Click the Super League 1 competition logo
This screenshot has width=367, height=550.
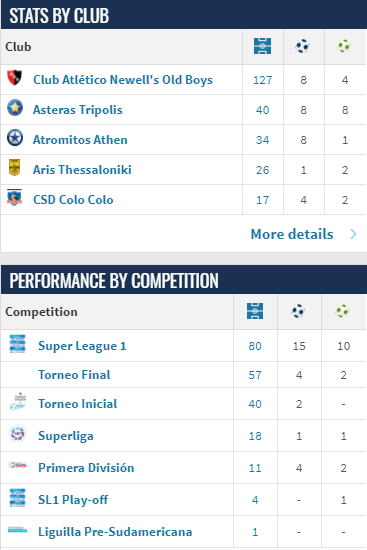click(x=18, y=343)
